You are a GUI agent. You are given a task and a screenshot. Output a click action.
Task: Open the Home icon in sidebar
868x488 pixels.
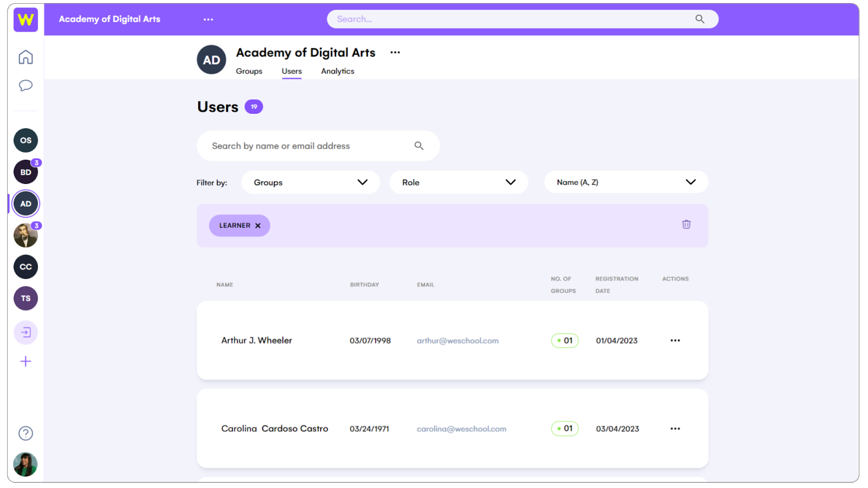[25, 57]
